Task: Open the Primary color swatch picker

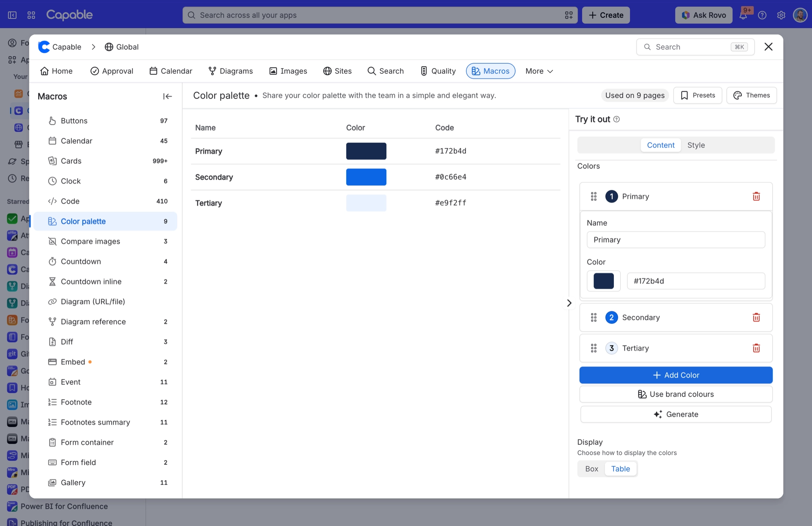Action: point(603,281)
